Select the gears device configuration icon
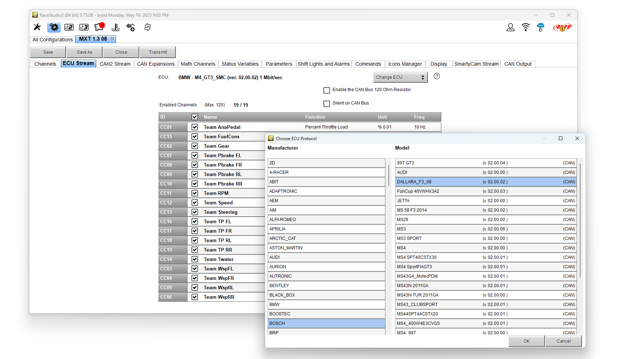This screenshot has height=359, width=644. coord(54,27)
